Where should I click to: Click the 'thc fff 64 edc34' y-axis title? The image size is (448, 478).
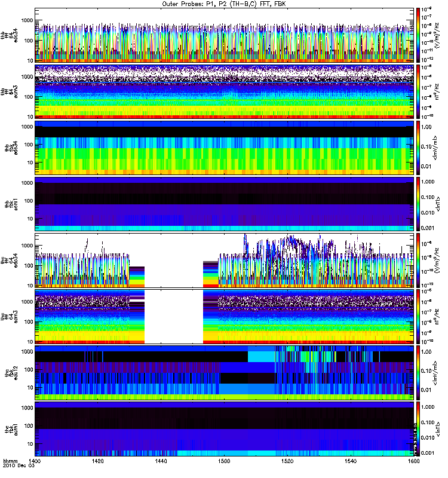click(9, 261)
